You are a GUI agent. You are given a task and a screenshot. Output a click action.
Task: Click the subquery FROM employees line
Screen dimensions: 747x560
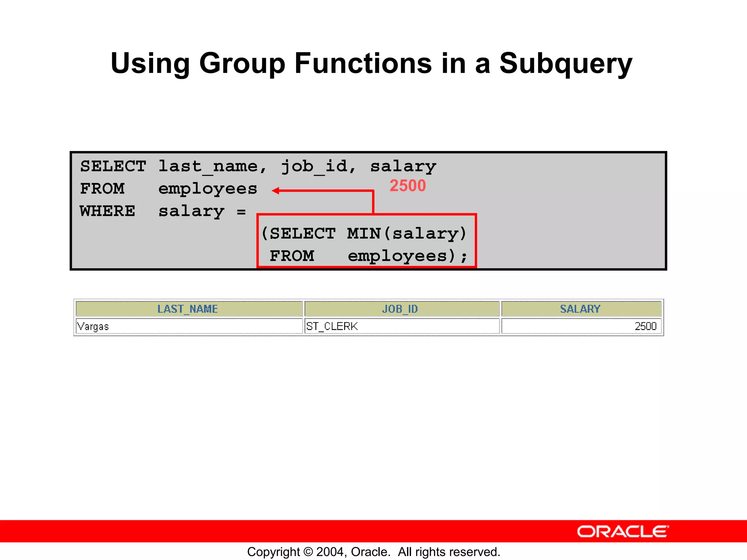tap(368, 256)
